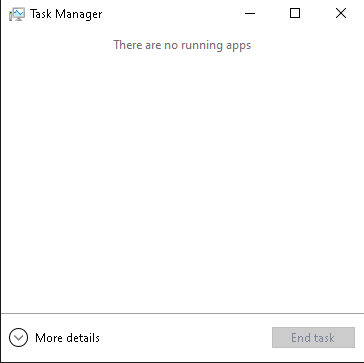Close the Task Manager window
Viewport: 364px width, 363px height.
[341, 14]
